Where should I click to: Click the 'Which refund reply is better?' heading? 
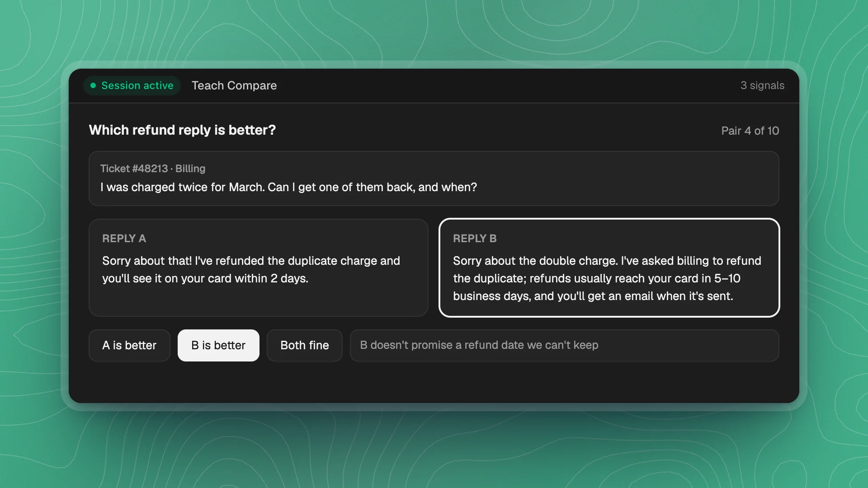[x=182, y=130]
